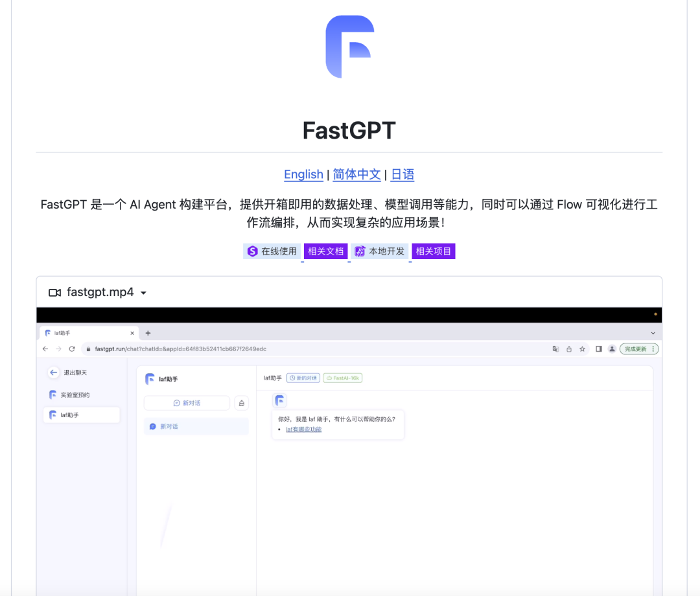The width and height of the screenshot is (700, 596).
Task: Click the share icon in the address bar
Action: tap(569, 349)
